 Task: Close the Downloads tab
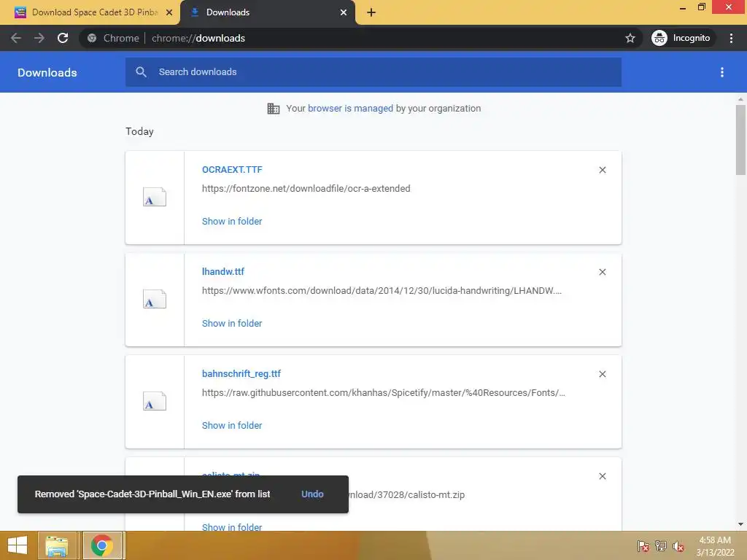pos(343,12)
